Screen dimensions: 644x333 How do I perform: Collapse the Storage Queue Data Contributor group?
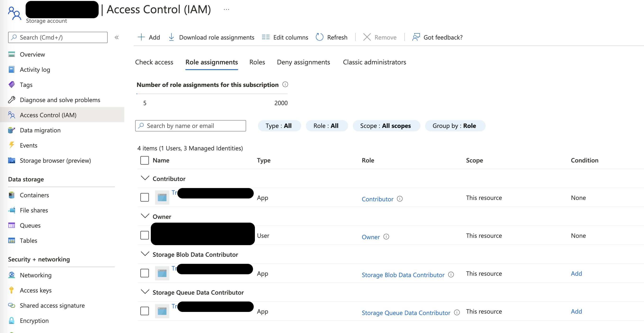145,292
